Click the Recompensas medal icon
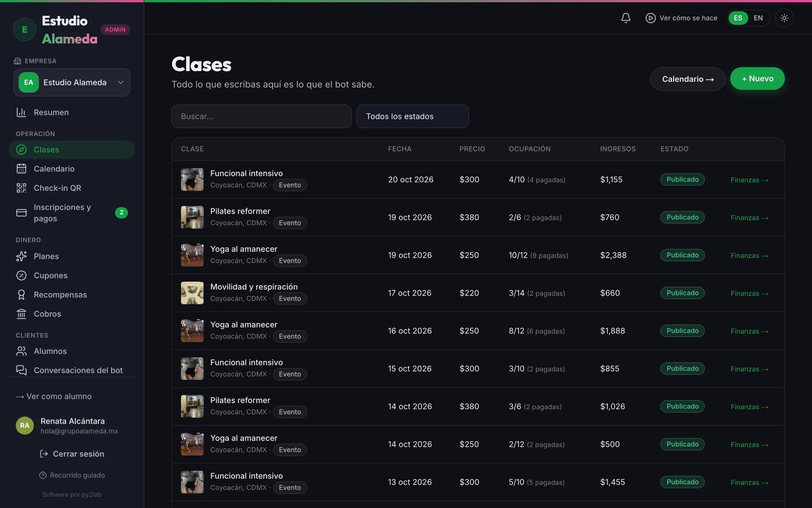Viewport: 812px width, 508px height. click(21, 295)
